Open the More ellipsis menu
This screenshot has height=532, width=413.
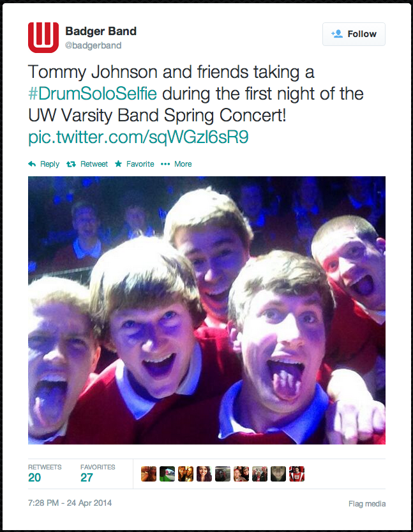coord(176,164)
